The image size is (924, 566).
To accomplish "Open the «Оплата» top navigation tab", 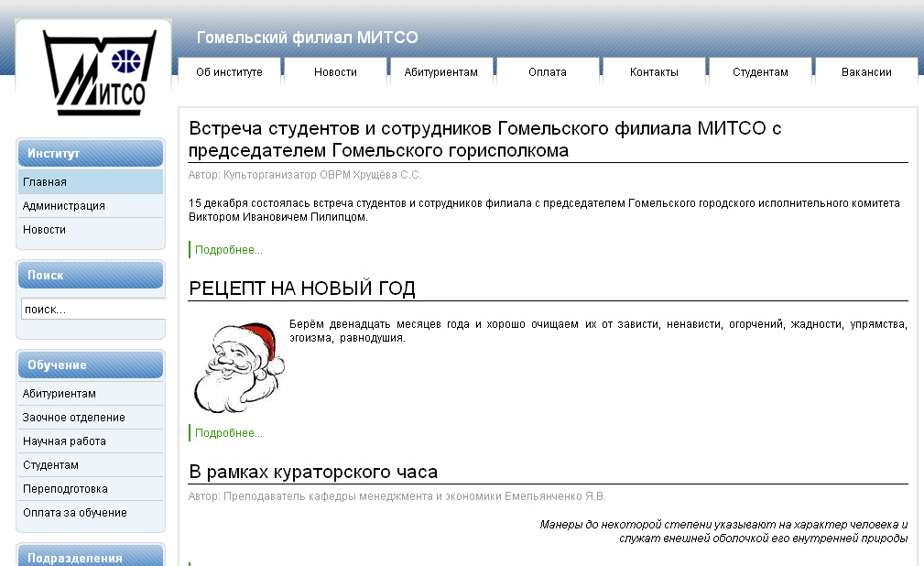I will 548,72.
